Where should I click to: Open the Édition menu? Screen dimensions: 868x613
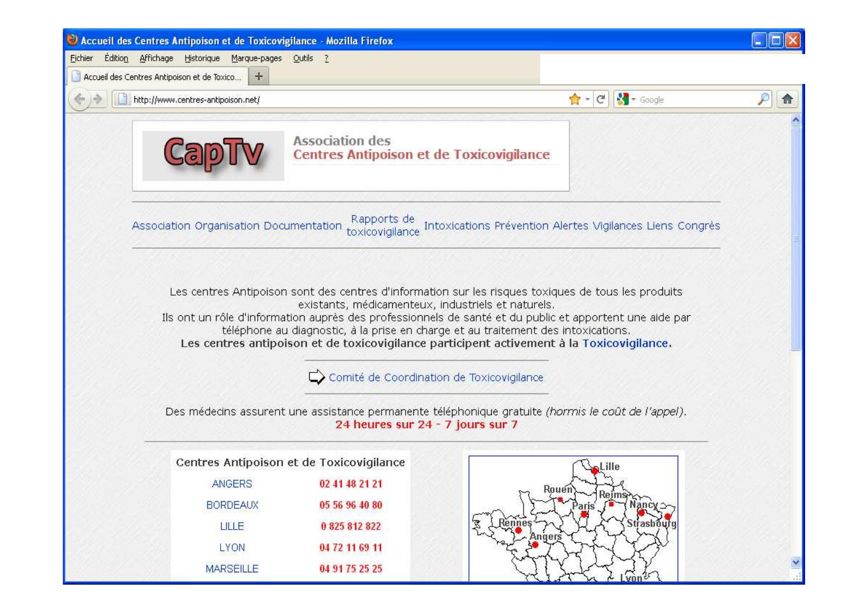(116, 58)
